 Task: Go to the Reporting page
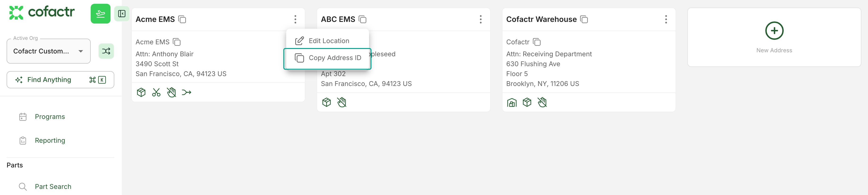tap(50, 141)
